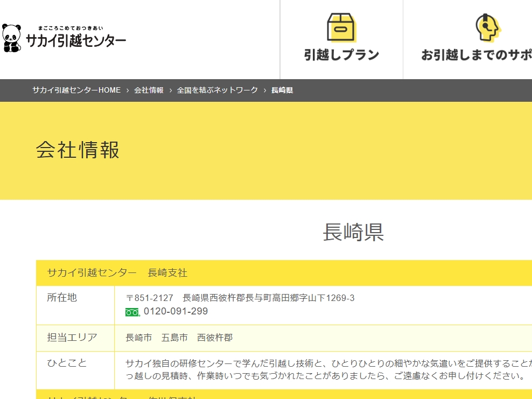Click the サカイ引越センター 長崎支社 table header

click(x=117, y=273)
